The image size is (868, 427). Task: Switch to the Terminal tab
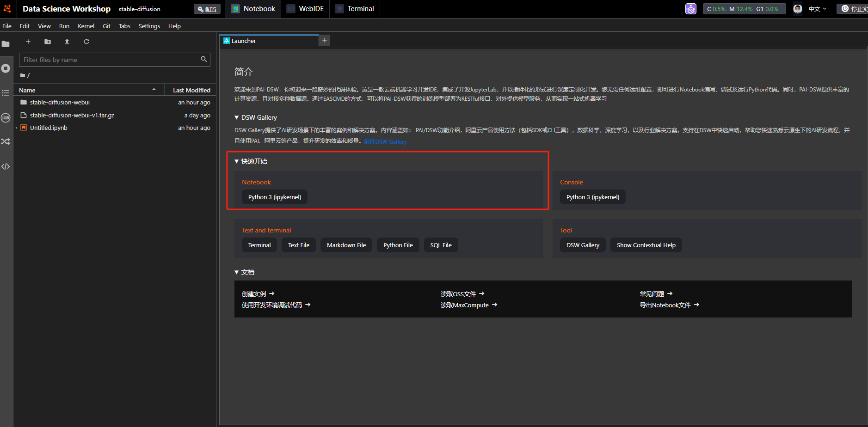coord(355,9)
